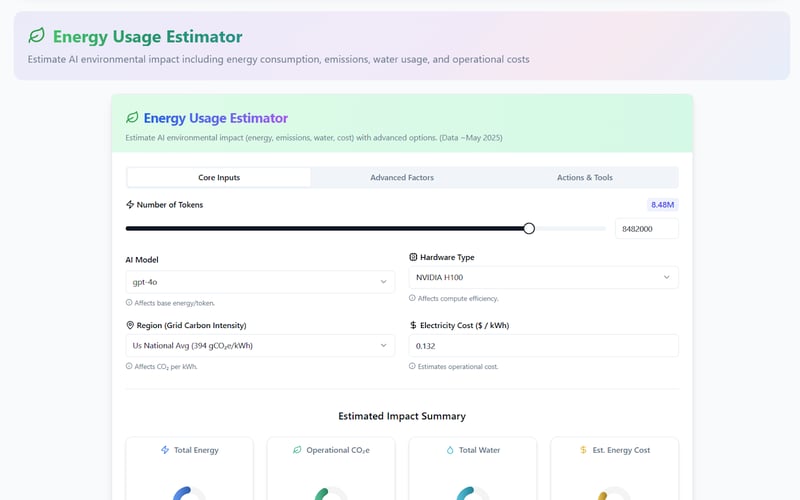800x500 pixels.
Task: Click the info icon next to Affects base energy/token
Action: tap(129, 303)
